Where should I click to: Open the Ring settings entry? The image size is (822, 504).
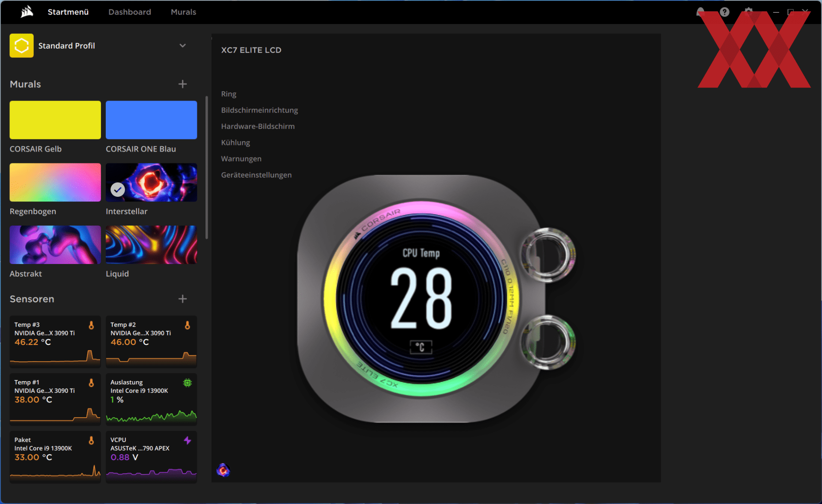coord(229,94)
